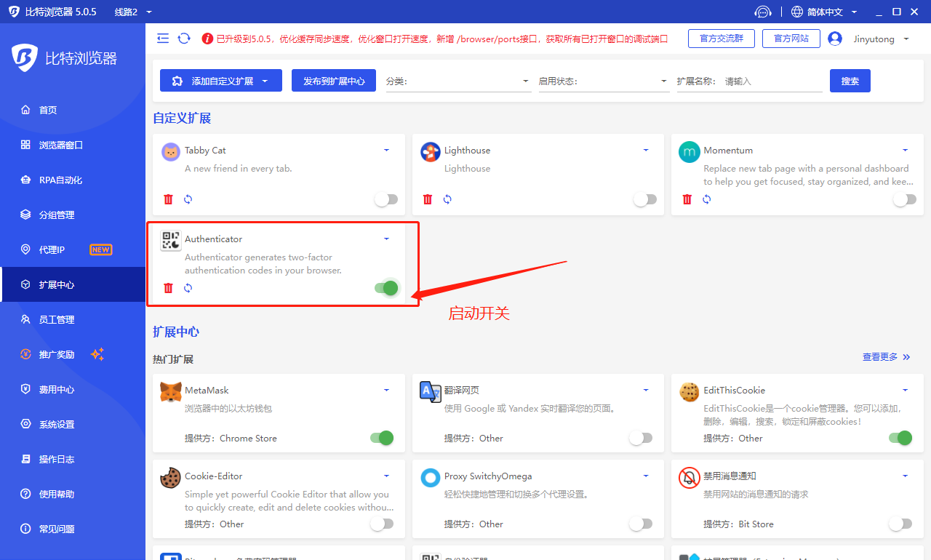Click the red upgrade notice info icon

tap(208, 39)
